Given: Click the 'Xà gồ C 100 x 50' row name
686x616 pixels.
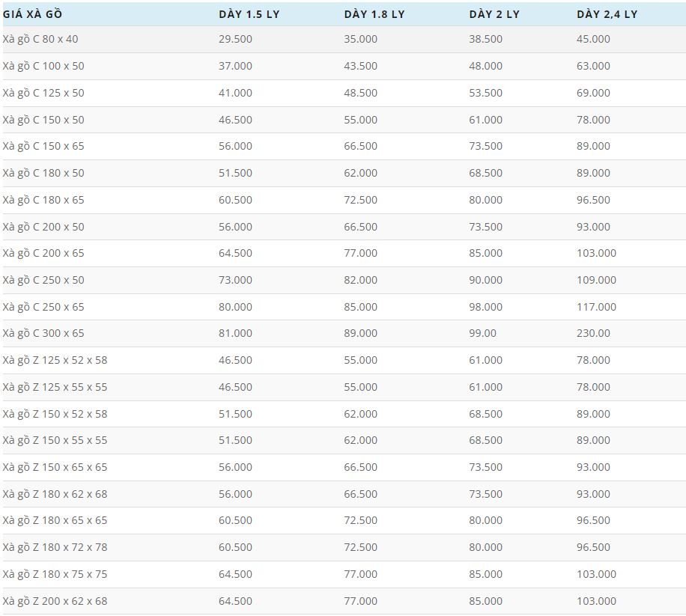Looking at the screenshot, I should pos(43,66).
